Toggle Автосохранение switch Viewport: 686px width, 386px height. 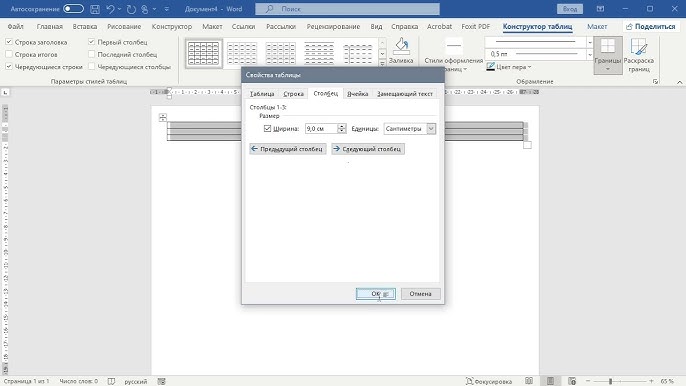(x=73, y=9)
